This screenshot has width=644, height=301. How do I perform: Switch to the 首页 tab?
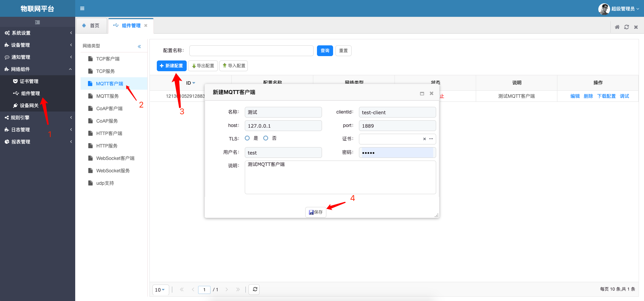tap(91, 26)
